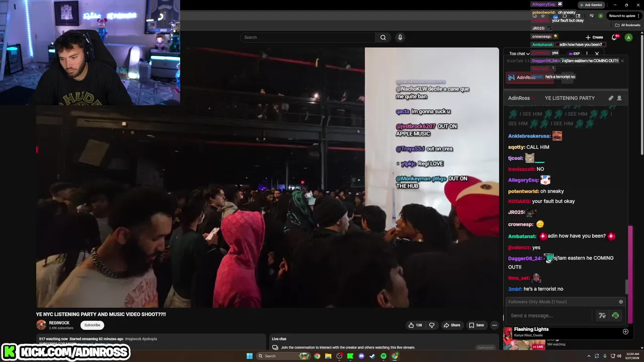The height and width of the screenshot is (362, 644).
Task: Click the Windows taskbar Search box
Action: [284, 356]
